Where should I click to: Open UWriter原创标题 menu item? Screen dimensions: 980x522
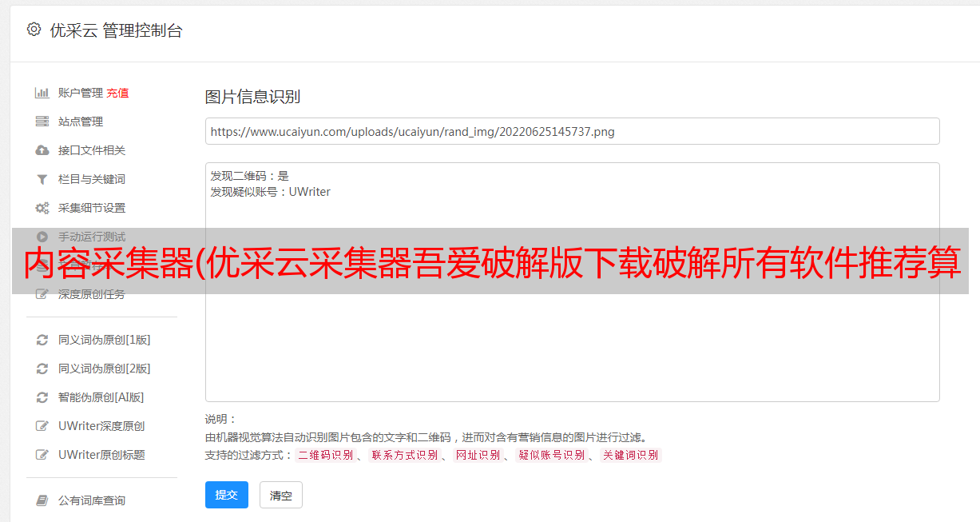click(101, 455)
